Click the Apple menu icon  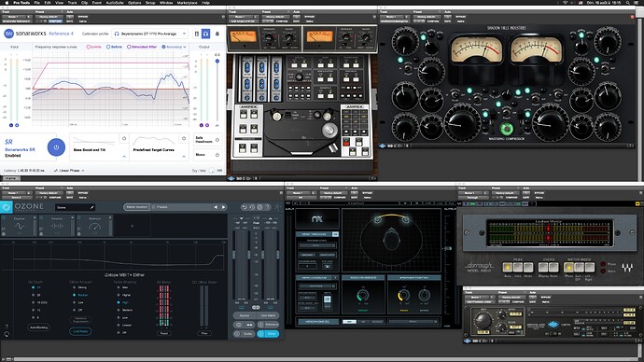(7, 3)
